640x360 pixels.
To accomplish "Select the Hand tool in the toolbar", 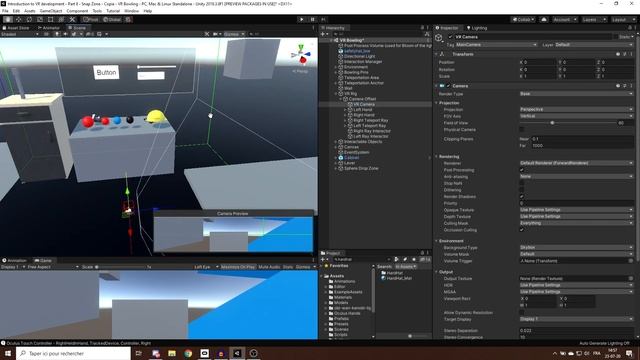I will 8,19.
